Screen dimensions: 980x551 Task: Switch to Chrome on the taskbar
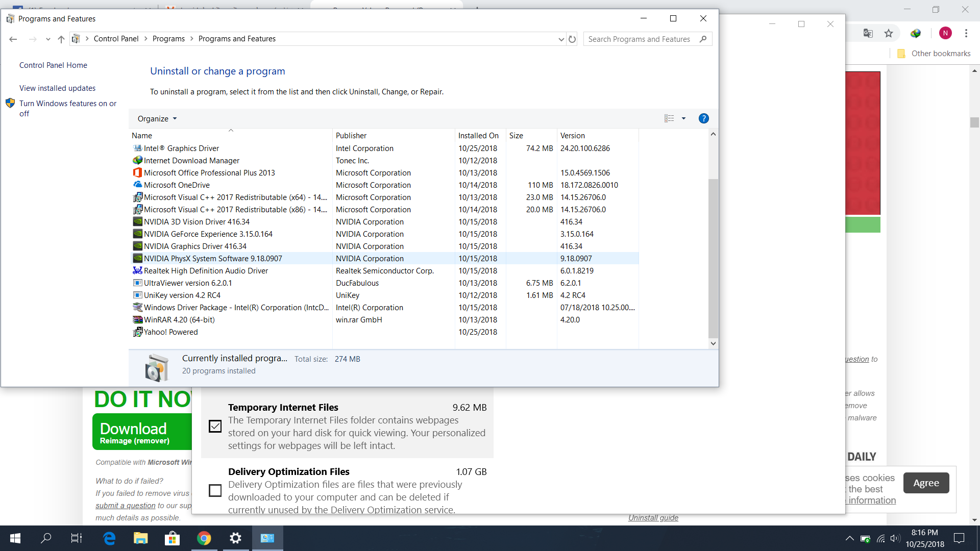(x=204, y=538)
